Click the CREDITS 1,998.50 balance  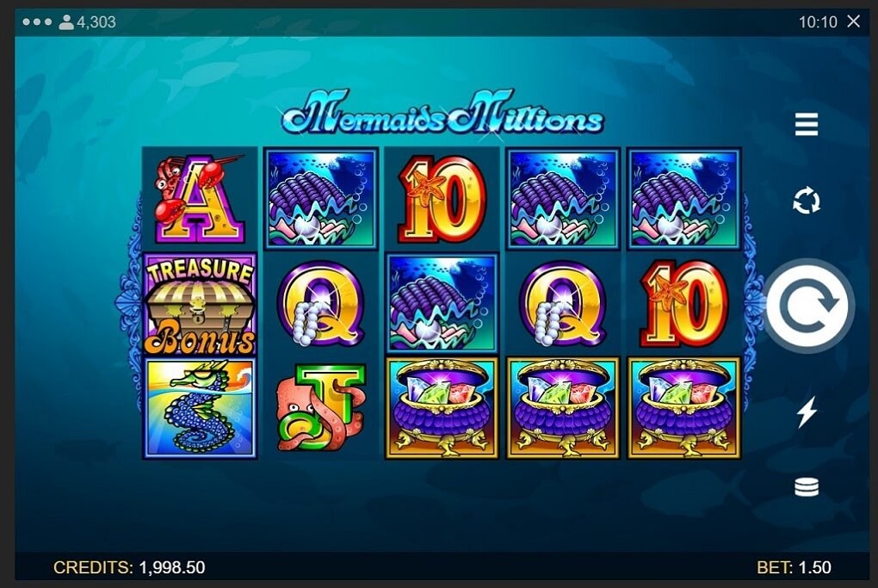(x=129, y=567)
